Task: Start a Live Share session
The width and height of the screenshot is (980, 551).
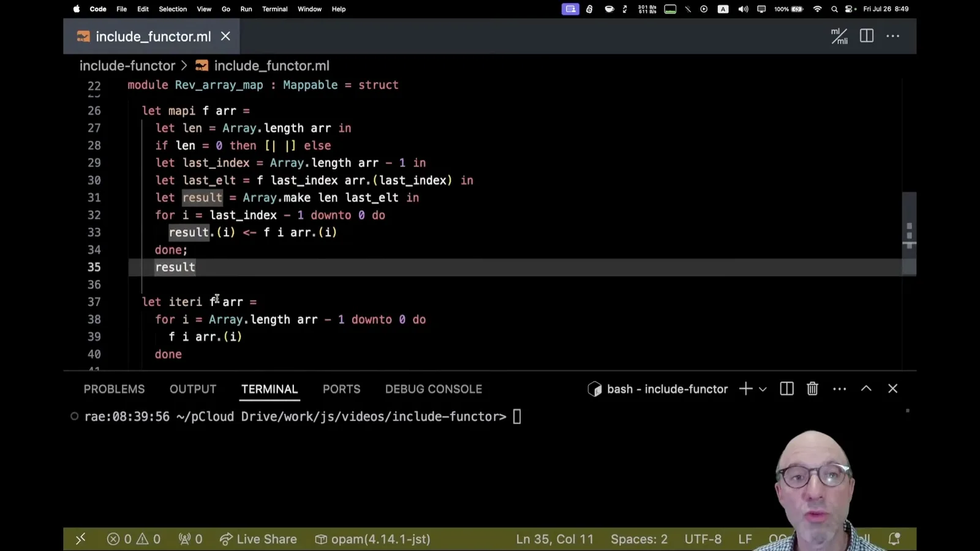Action: [x=258, y=539]
